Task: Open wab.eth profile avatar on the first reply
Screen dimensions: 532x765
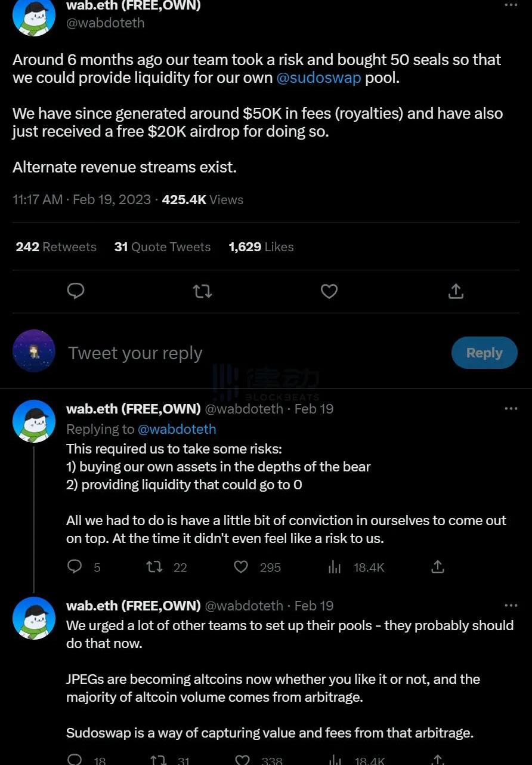Action: click(34, 421)
